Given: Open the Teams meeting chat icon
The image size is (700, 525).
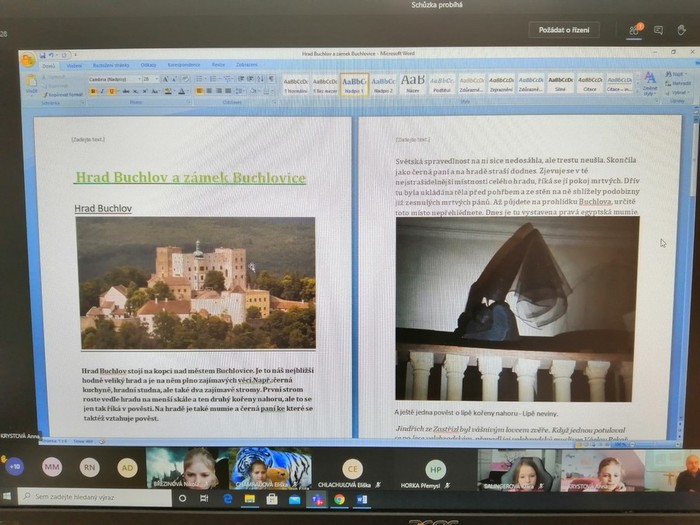Looking at the screenshot, I should tap(658, 30).
